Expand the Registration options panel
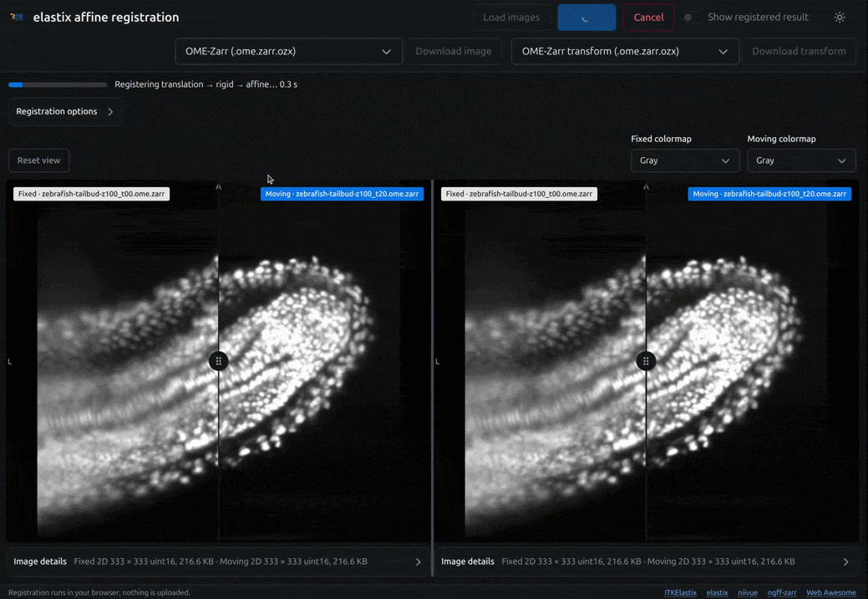This screenshot has width=868, height=599. 65,111
